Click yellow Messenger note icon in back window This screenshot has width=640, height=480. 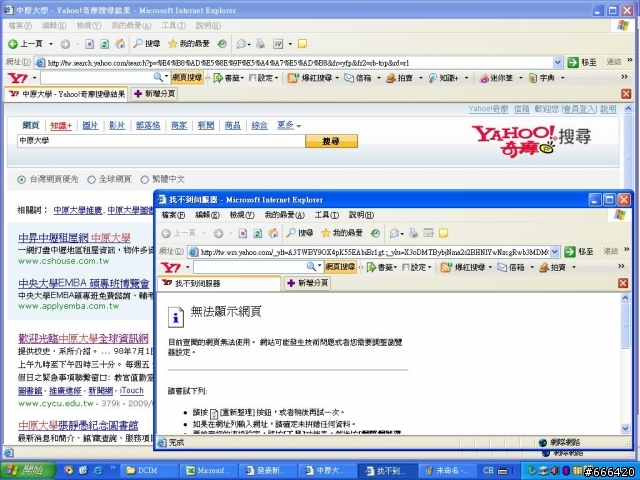click(302, 44)
